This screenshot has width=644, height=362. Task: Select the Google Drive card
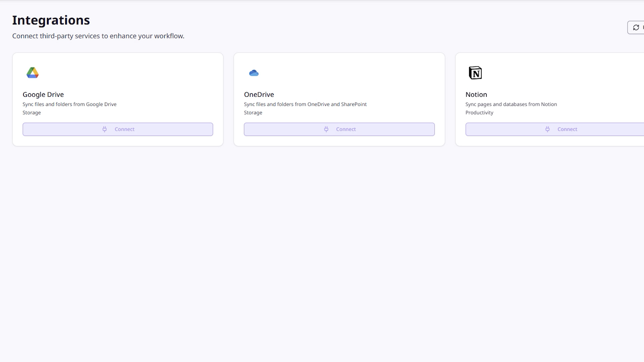118,99
